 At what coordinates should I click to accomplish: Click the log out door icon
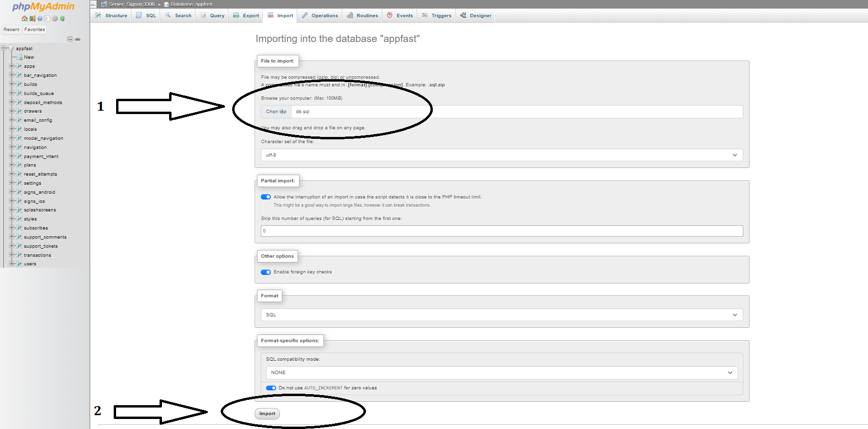point(32,19)
